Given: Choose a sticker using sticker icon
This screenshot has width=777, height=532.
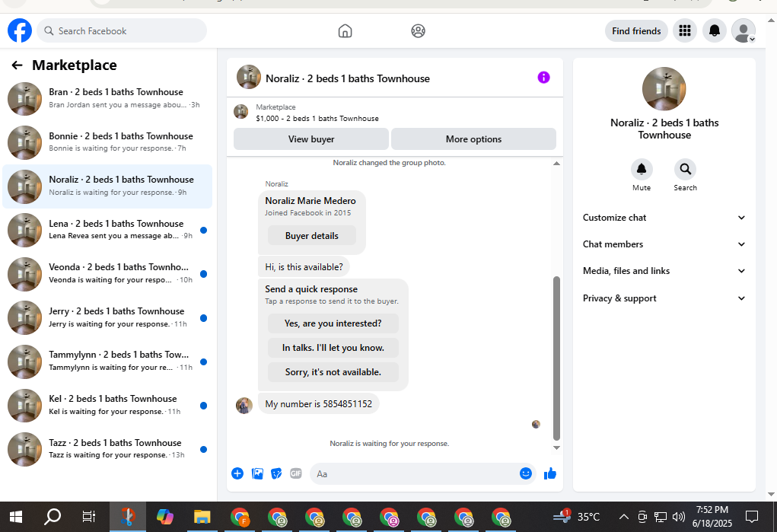Looking at the screenshot, I should (276, 473).
